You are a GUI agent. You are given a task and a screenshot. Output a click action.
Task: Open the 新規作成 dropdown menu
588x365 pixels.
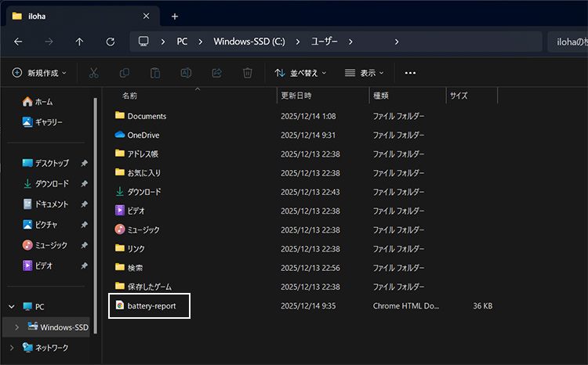[x=39, y=73]
